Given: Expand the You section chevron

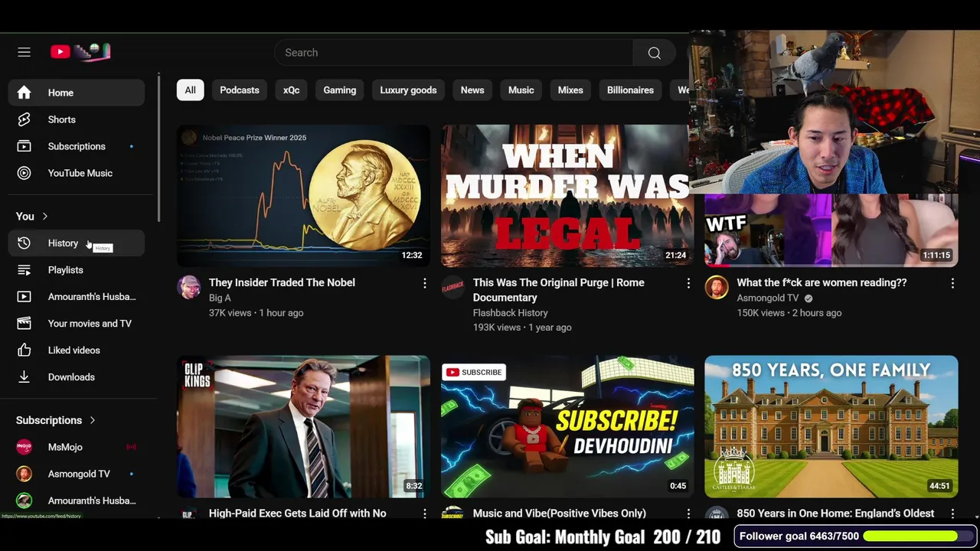Looking at the screenshot, I should pyautogui.click(x=44, y=217).
